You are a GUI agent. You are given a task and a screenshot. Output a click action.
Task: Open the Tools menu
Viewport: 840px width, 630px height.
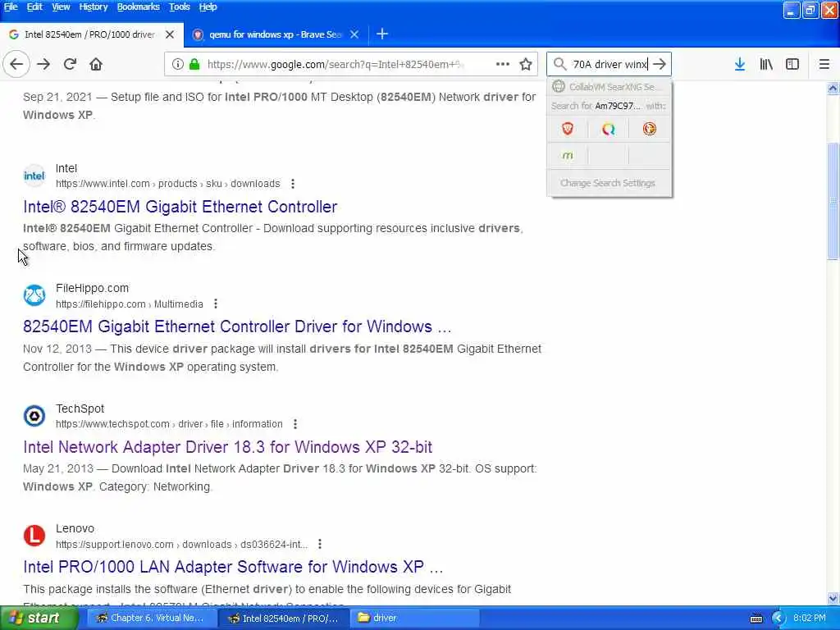[x=180, y=7]
